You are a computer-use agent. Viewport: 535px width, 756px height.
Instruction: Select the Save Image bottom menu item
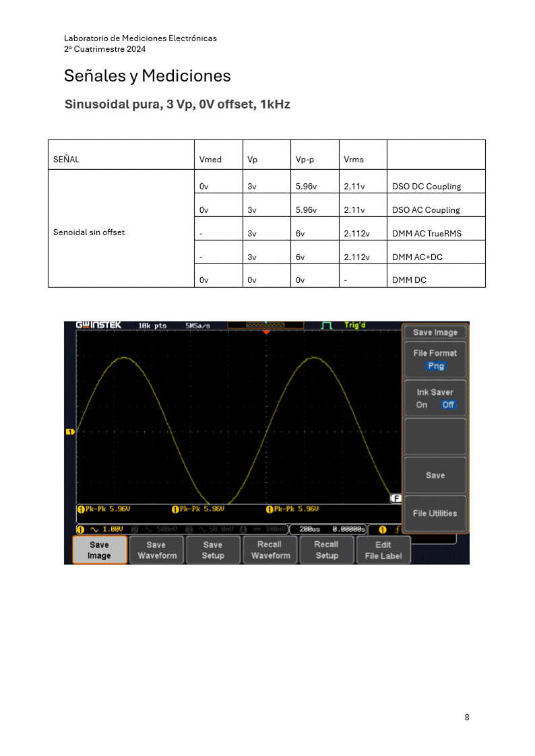[x=99, y=550]
